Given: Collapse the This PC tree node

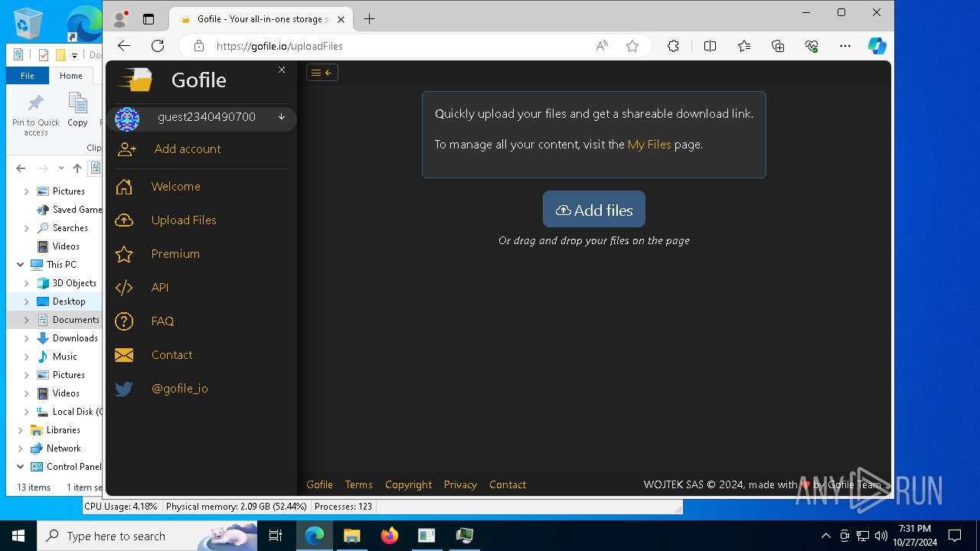Looking at the screenshot, I should (x=20, y=265).
